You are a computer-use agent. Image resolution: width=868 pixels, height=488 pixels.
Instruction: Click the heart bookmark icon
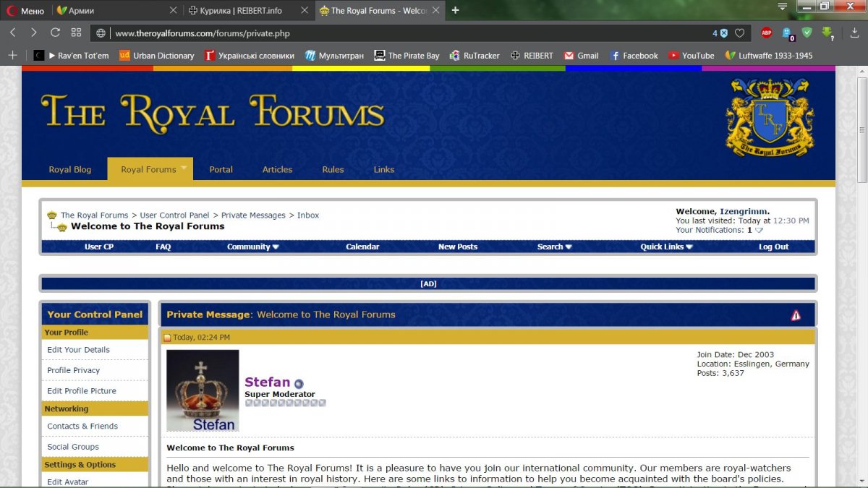739,33
